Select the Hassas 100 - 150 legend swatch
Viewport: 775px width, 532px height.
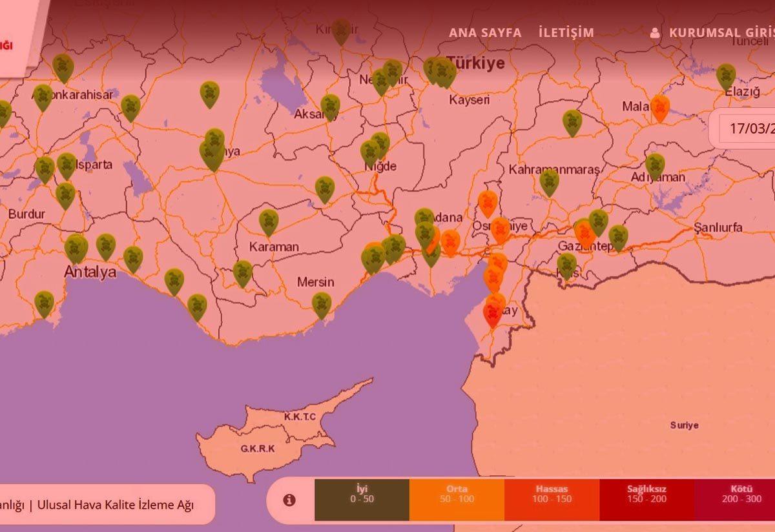(x=552, y=500)
